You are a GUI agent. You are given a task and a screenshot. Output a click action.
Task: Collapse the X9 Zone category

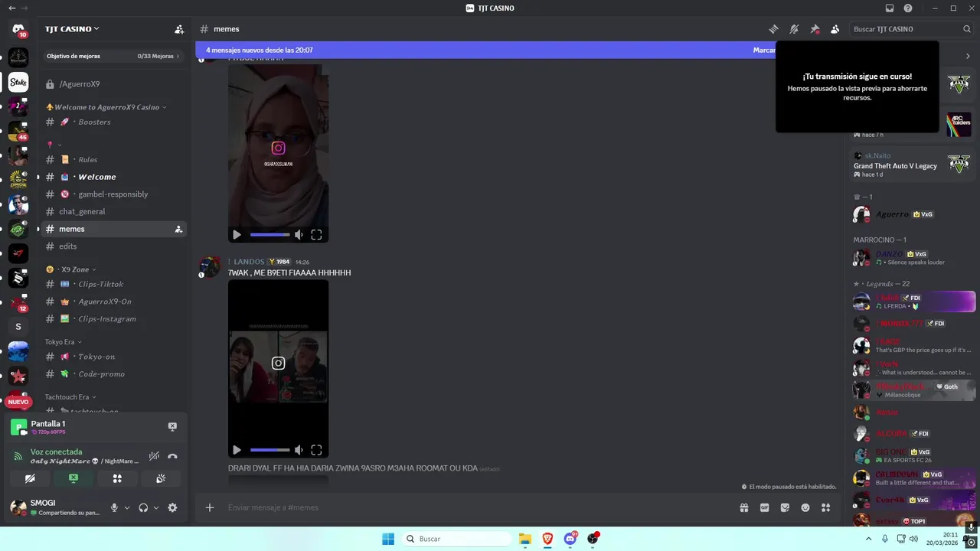[x=71, y=269]
